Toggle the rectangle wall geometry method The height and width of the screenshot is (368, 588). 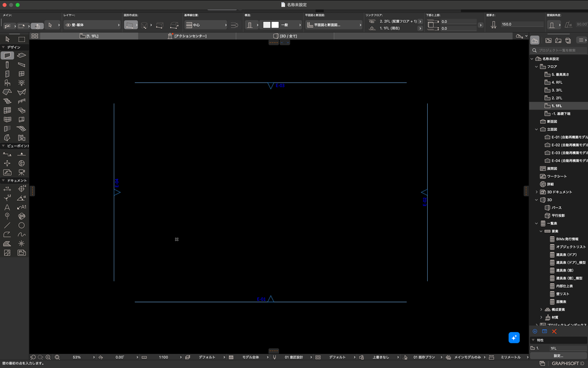coord(160,25)
